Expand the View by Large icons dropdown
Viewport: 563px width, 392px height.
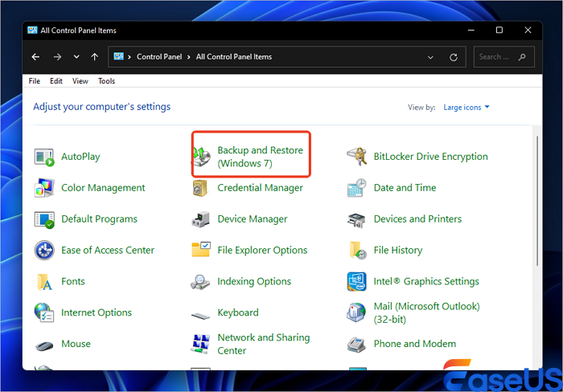pos(465,107)
